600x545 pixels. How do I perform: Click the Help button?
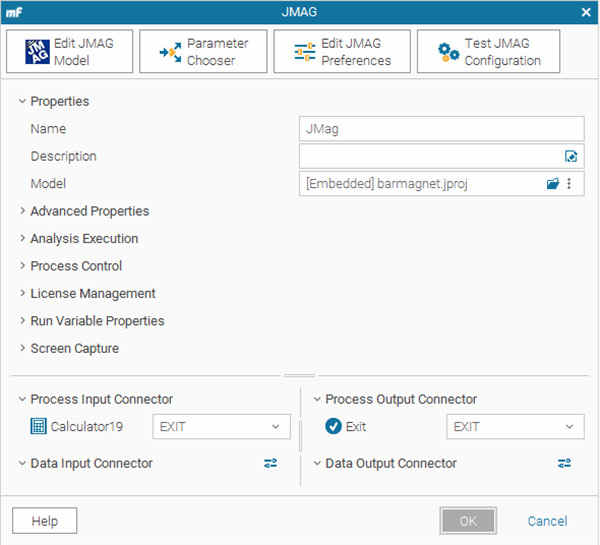click(44, 521)
